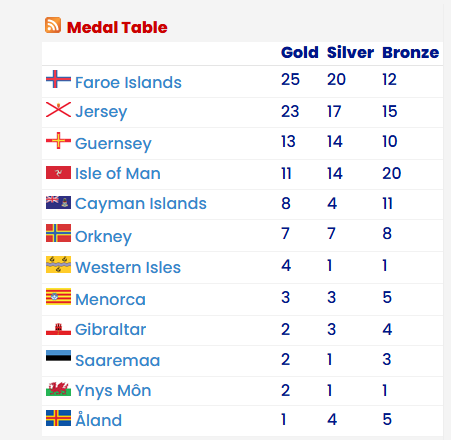Open the Faroe Islands link
Image resolution: width=451 pixels, height=440 pixels.
click(x=128, y=82)
